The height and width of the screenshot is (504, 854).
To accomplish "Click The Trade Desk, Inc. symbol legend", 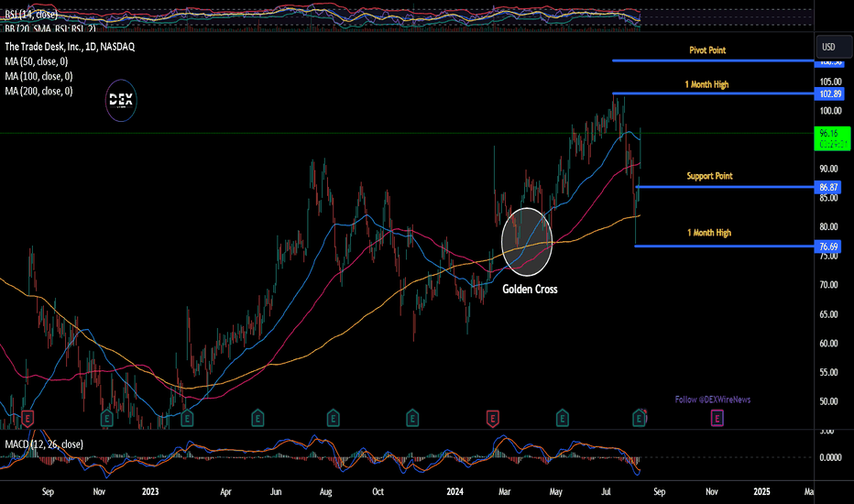I will (70, 47).
